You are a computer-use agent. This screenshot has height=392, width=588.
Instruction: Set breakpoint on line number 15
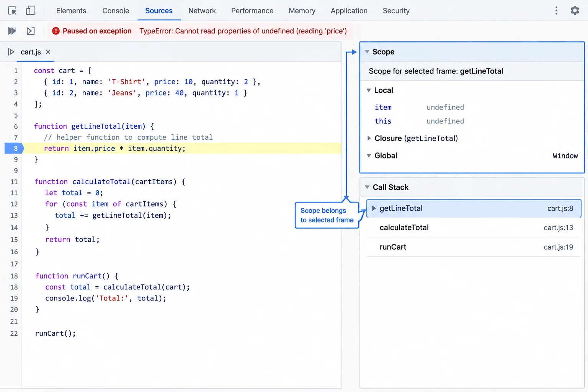click(14, 240)
